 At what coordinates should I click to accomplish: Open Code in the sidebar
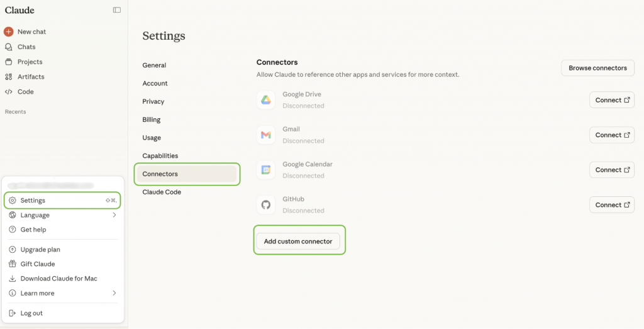[25, 92]
